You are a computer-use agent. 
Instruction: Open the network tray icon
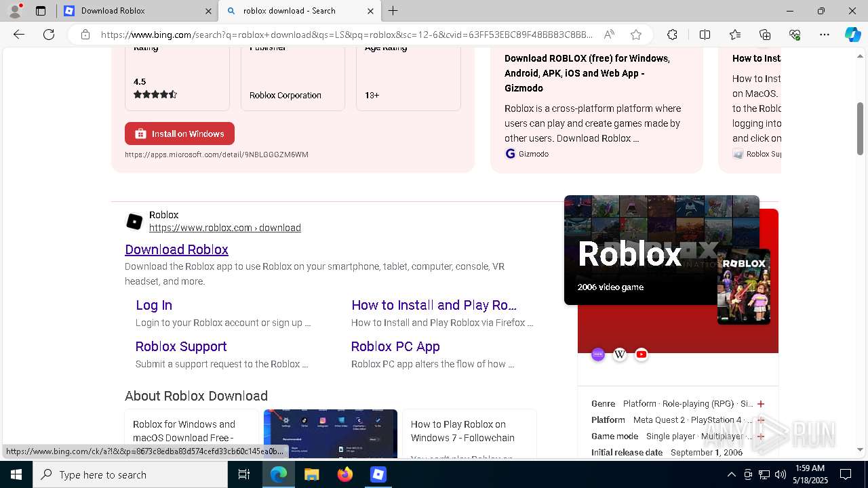(x=764, y=474)
